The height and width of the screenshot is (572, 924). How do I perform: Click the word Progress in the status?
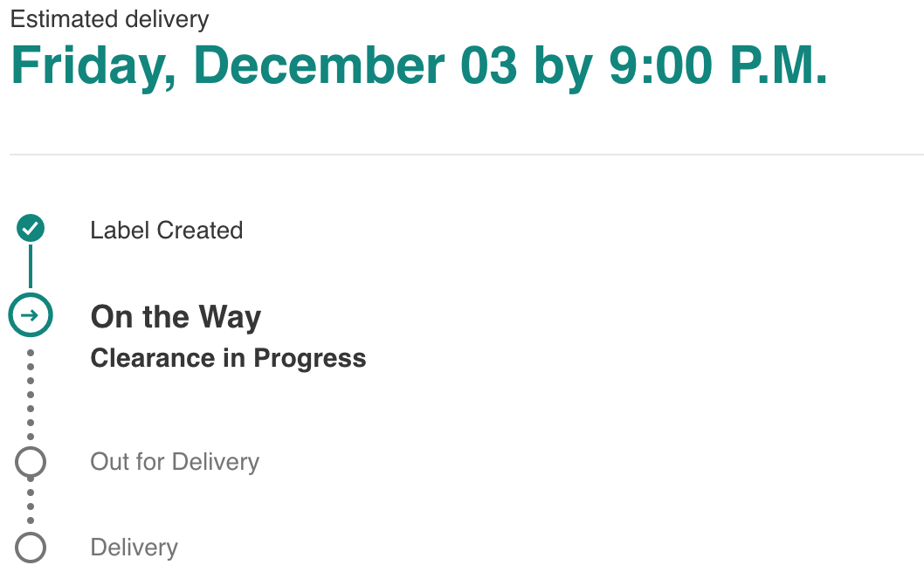click(x=310, y=358)
